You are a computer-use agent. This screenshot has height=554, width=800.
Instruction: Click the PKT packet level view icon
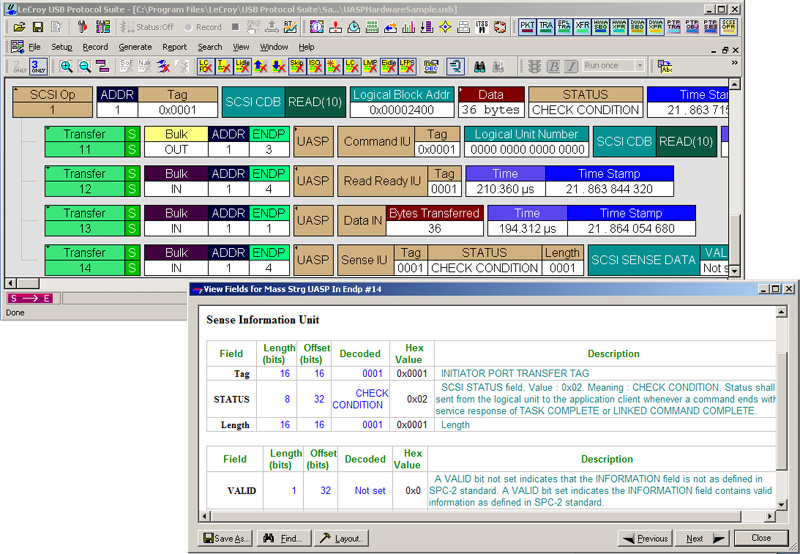[x=528, y=27]
